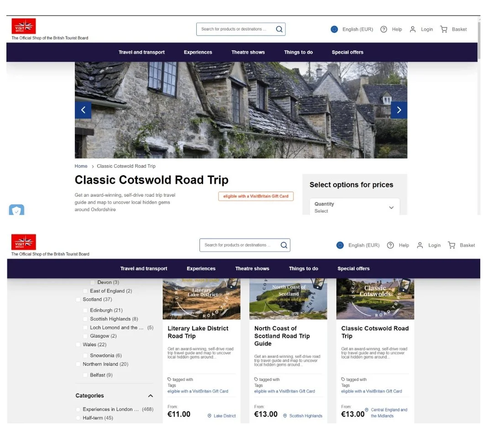Screen dimensions: 504x448
Task: Open Theatre shows menu on listing page
Action: pyautogui.click(x=252, y=268)
